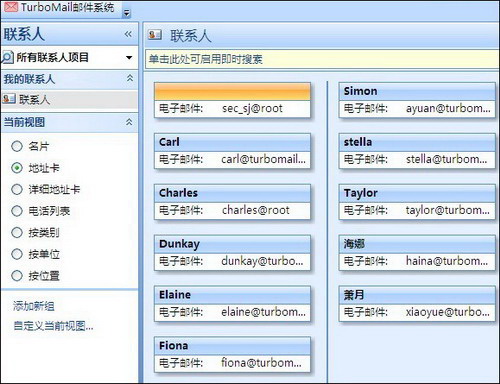Click the 联系人 navigation pane title
The width and height of the screenshot is (500, 384).
[x=24, y=34]
